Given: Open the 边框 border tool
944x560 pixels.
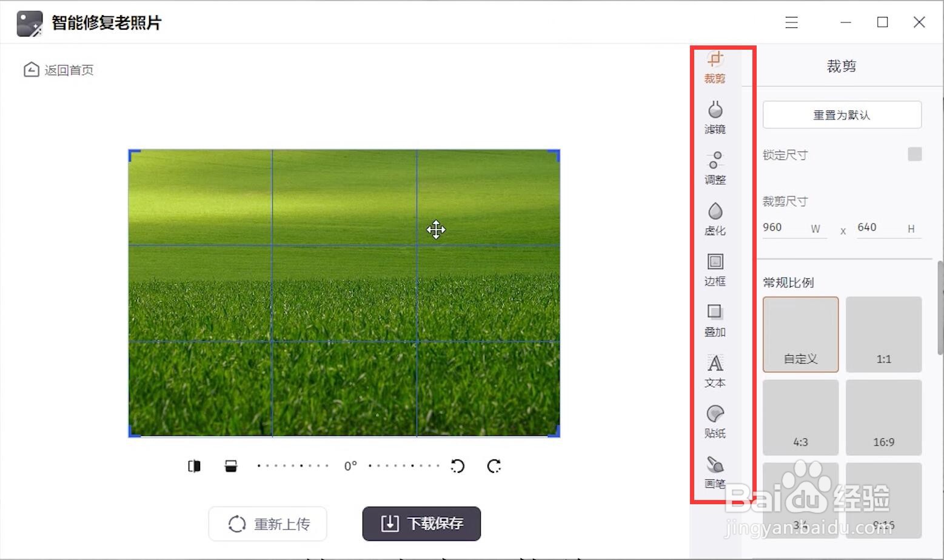Looking at the screenshot, I should [715, 270].
